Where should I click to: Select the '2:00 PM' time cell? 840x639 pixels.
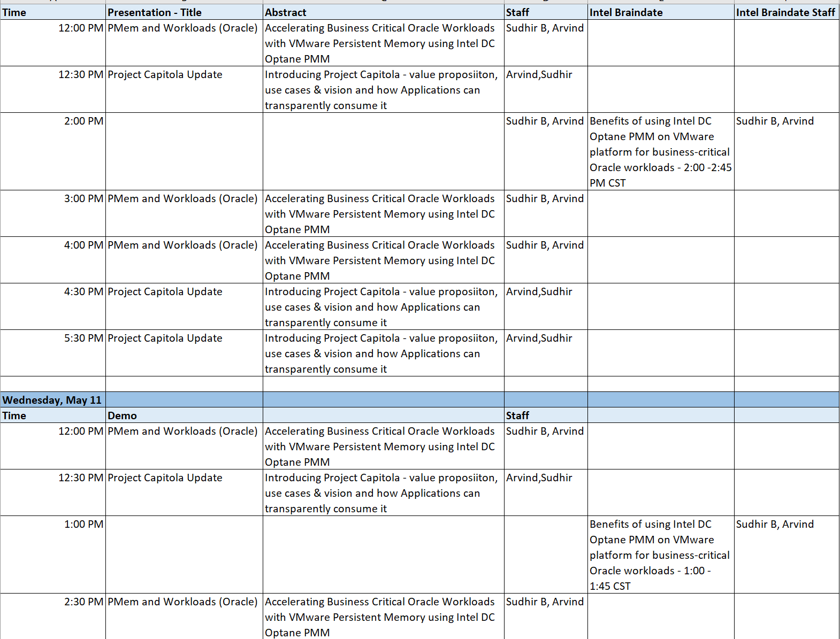click(53, 151)
